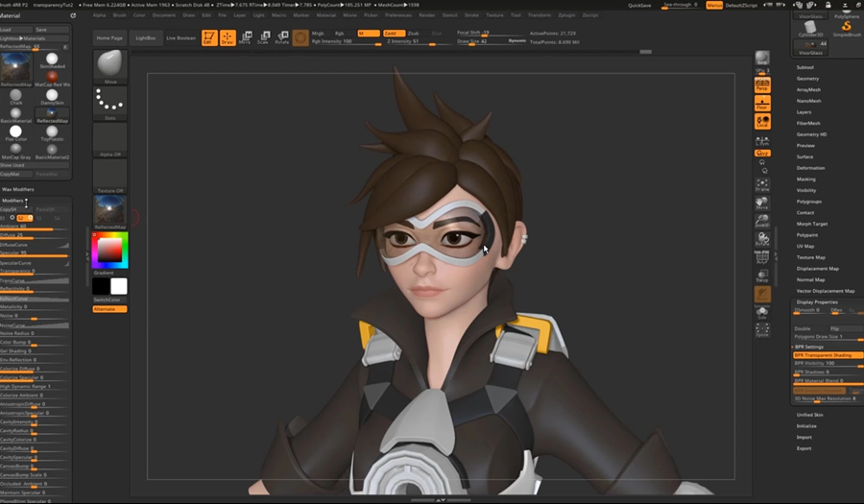Image resolution: width=864 pixels, height=504 pixels.
Task: Pick a hue in the color picker square
Action: (110, 251)
